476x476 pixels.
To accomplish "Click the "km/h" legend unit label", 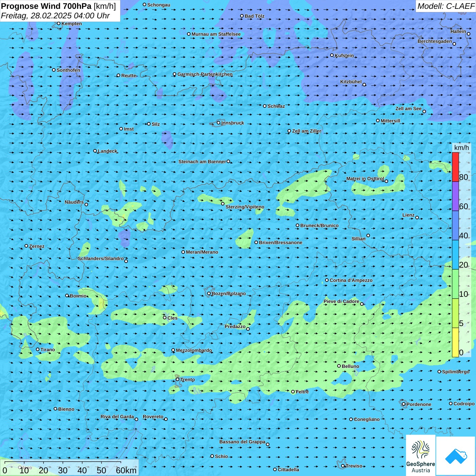I will [461, 148].
